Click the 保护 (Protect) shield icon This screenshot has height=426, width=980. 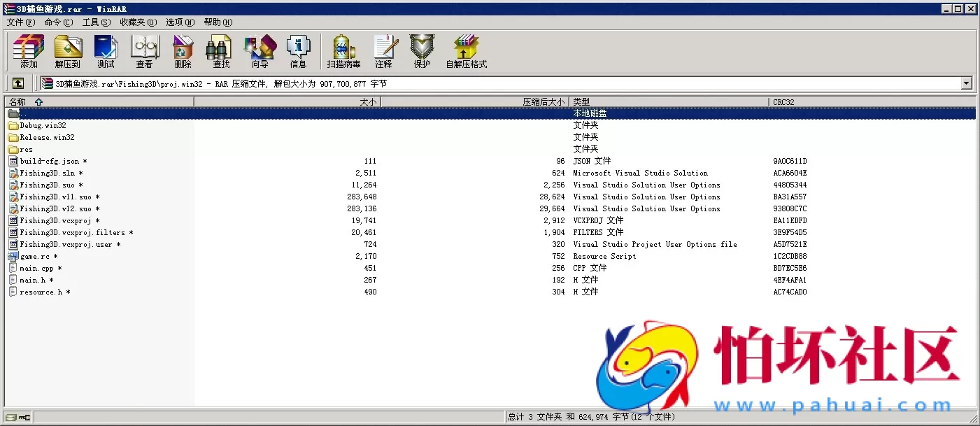(x=422, y=50)
